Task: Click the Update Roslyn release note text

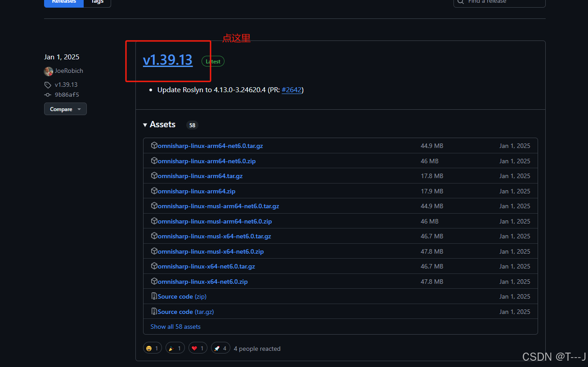Action: click(230, 90)
